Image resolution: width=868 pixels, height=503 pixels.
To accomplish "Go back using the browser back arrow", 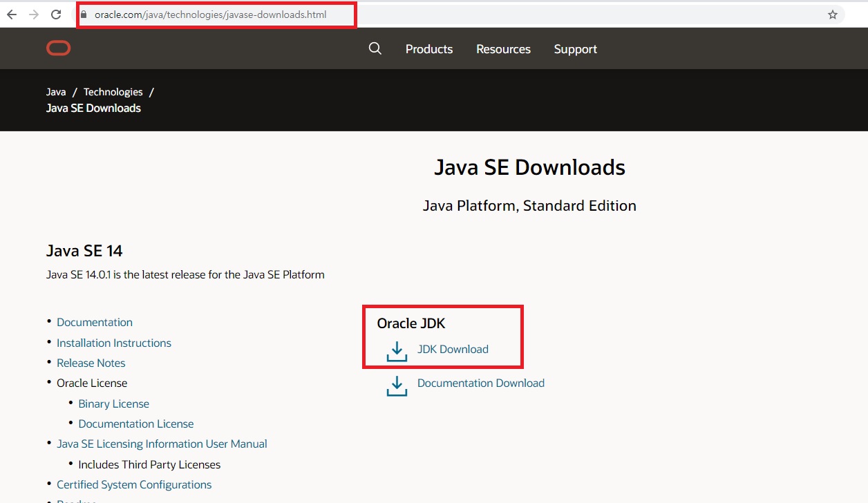I will tap(12, 15).
